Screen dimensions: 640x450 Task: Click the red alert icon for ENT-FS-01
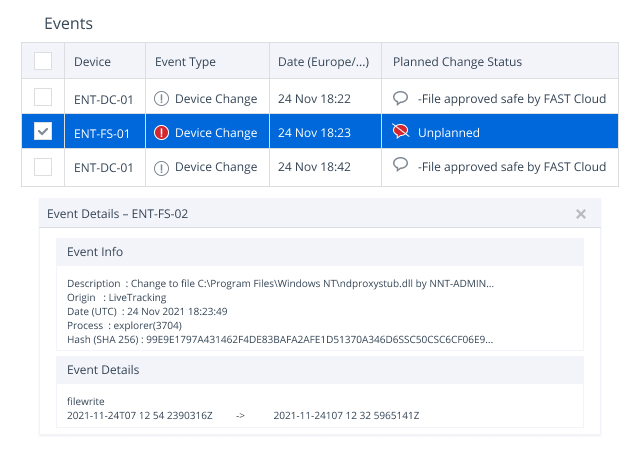[x=163, y=133]
